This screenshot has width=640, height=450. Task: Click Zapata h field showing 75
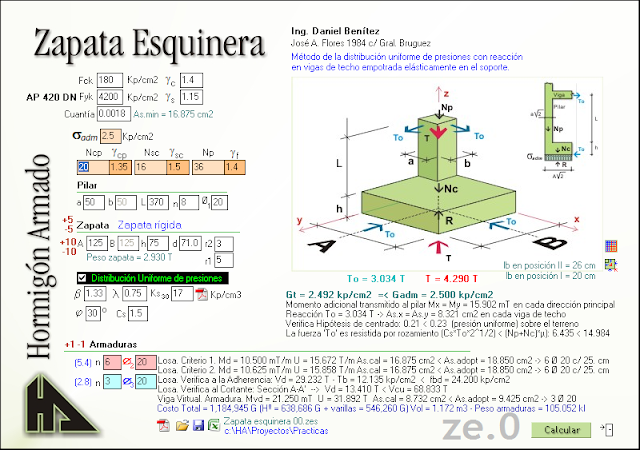(158, 243)
